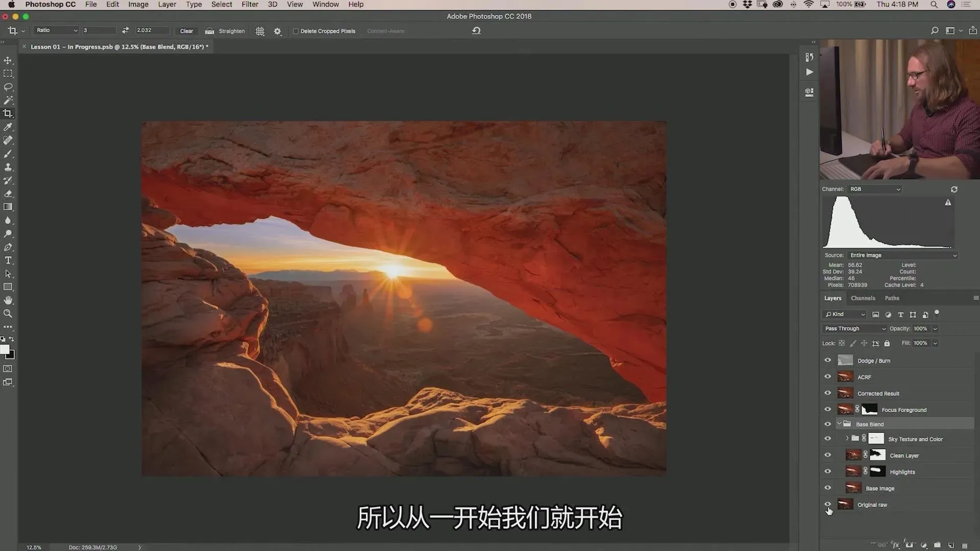This screenshot has width=980, height=551.
Task: Select the Clone Stamp tool
Action: point(8,167)
